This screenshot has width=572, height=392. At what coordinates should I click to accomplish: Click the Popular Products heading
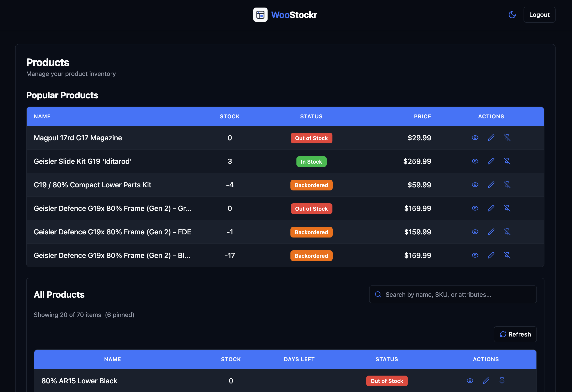tap(62, 95)
